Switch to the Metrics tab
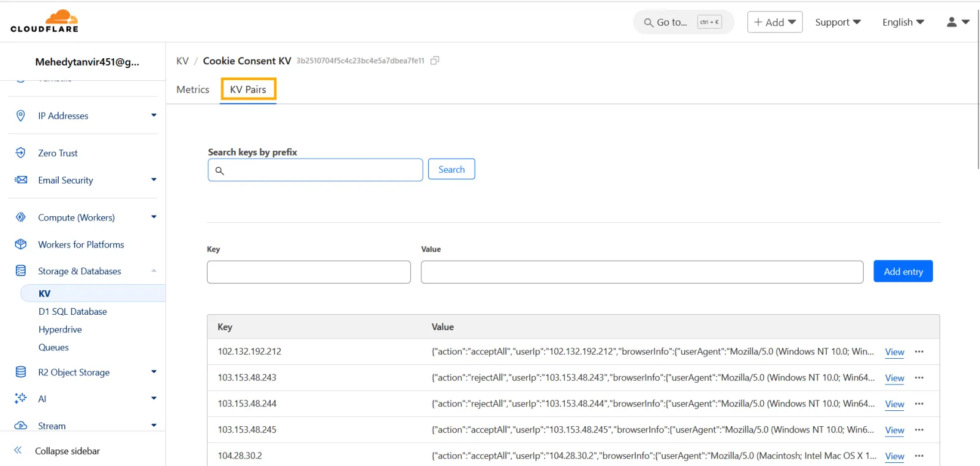 click(x=193, y=89)
